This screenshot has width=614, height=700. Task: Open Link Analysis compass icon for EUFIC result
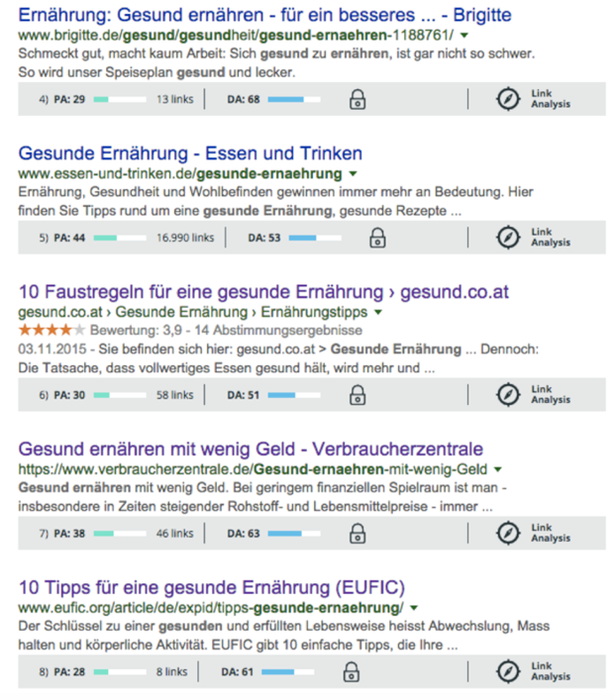(508, 671)
